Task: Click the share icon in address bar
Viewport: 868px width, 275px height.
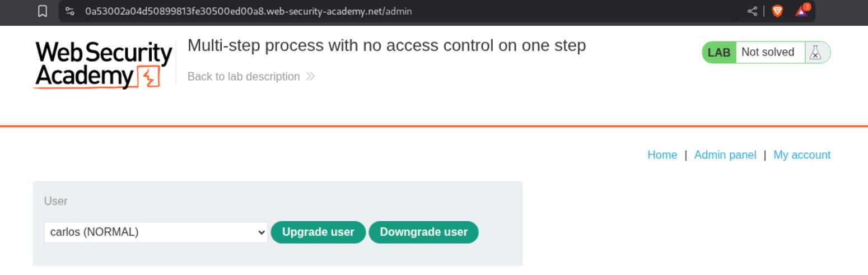Action: tap(752, 11)
